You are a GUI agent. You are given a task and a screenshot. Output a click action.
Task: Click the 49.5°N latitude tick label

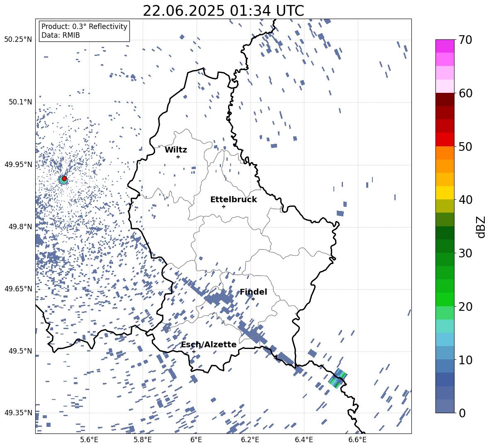(20, 351)
